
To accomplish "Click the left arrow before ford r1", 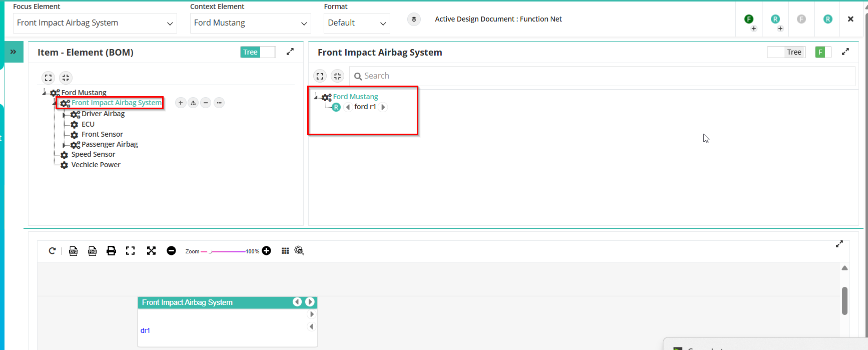I will click(x=348, y=107).
